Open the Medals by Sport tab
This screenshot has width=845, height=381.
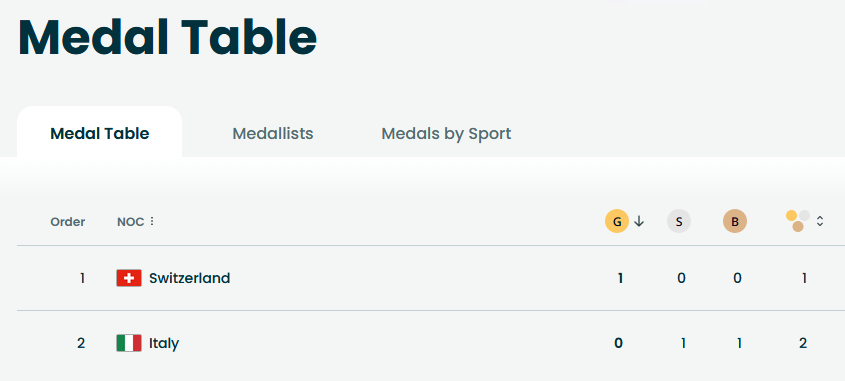click(446, 133)
